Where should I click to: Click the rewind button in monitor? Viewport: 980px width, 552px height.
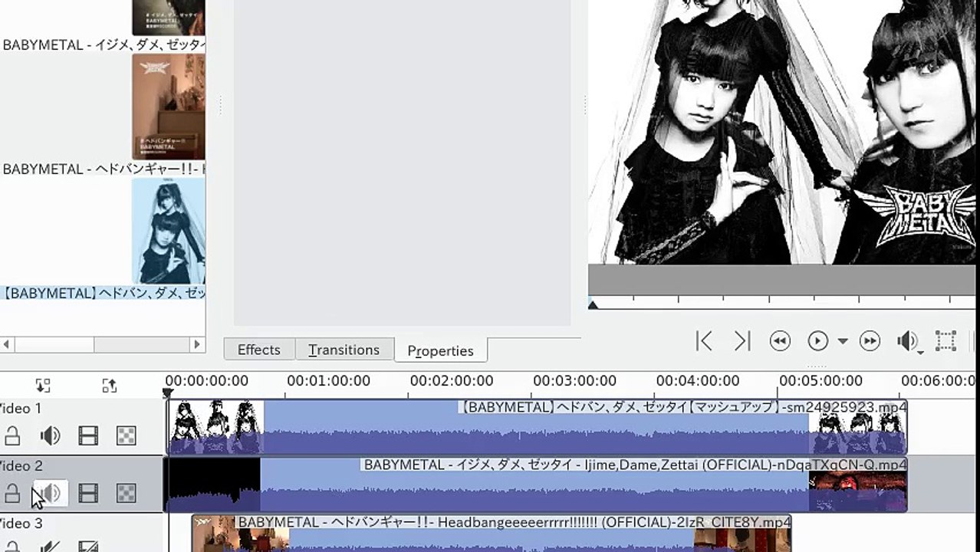780,341
